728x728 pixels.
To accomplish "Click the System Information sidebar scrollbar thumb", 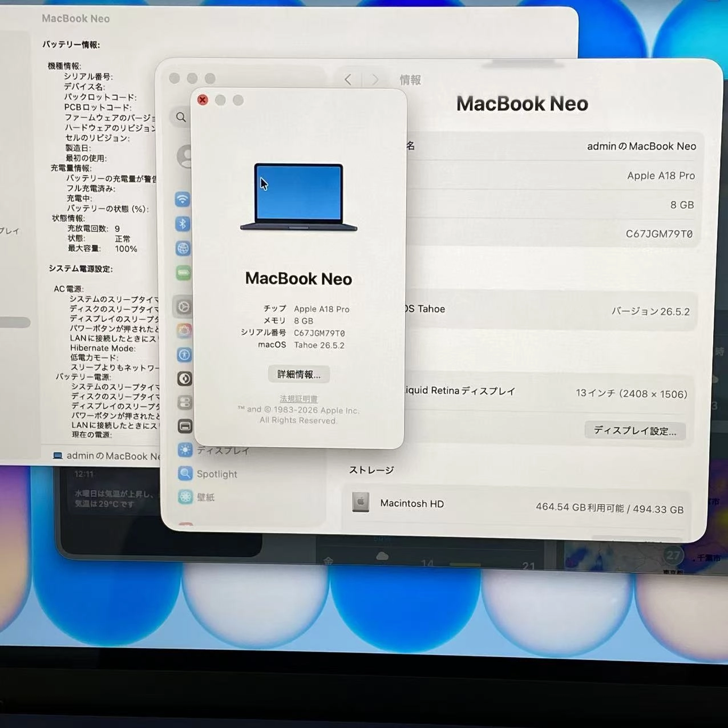I will click(15, 322).
